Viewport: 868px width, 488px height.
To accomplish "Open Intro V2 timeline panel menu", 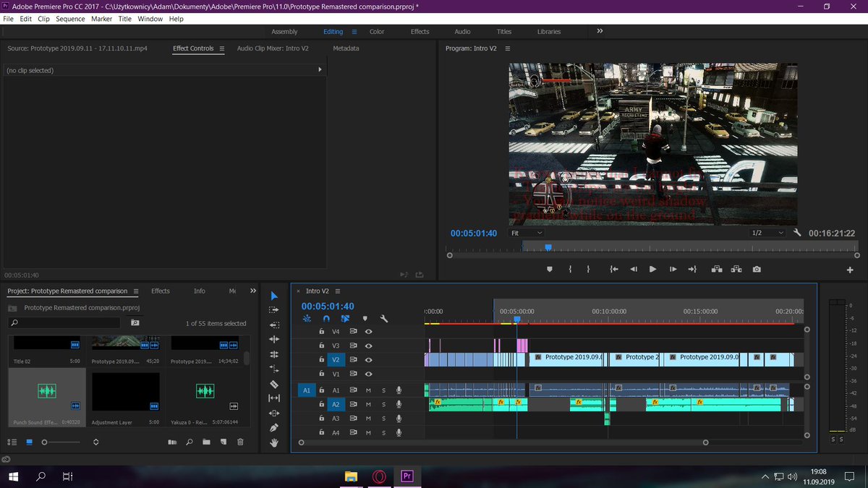I will pyautogui.click(x=337, y=291).
